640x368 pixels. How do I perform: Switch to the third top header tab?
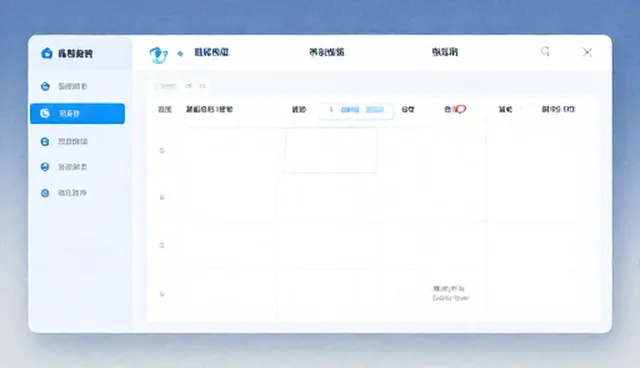click(x=445, y=52)
